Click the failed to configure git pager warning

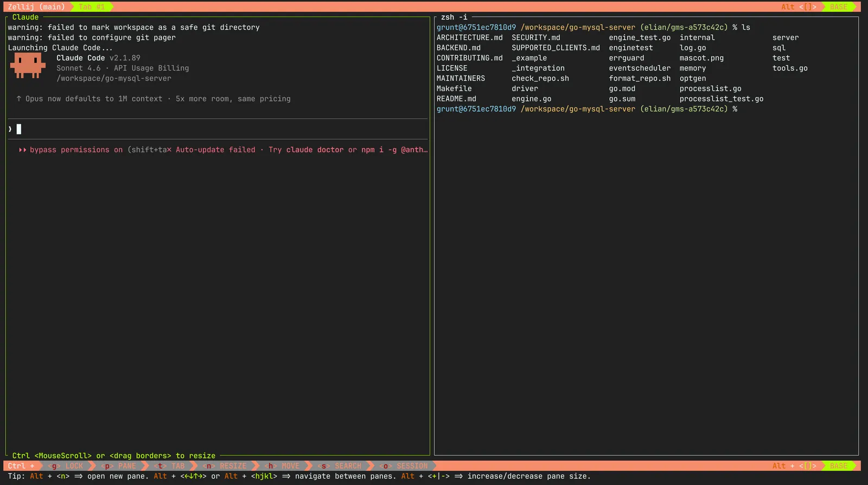coord(92,37)
